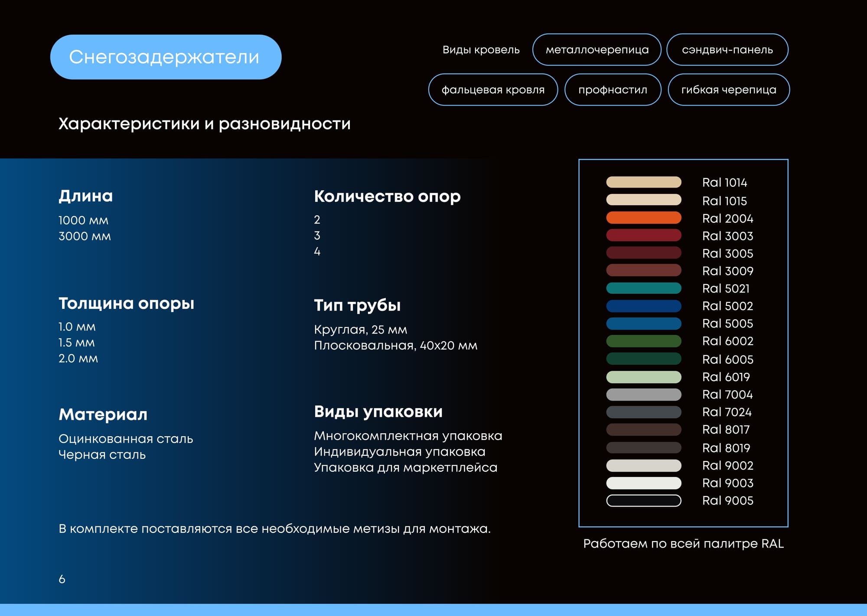
Task: Select the Ral 3003 red swatch
Action: point(644,235)
